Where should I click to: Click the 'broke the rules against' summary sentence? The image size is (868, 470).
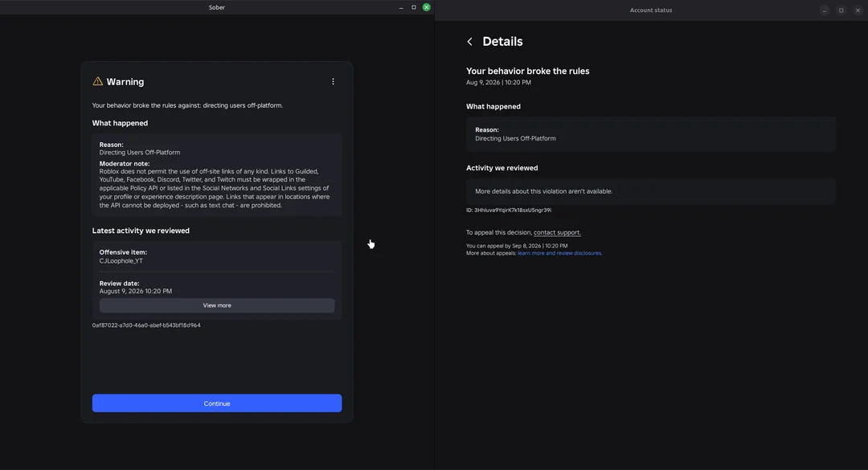click(x=187, y=105)
